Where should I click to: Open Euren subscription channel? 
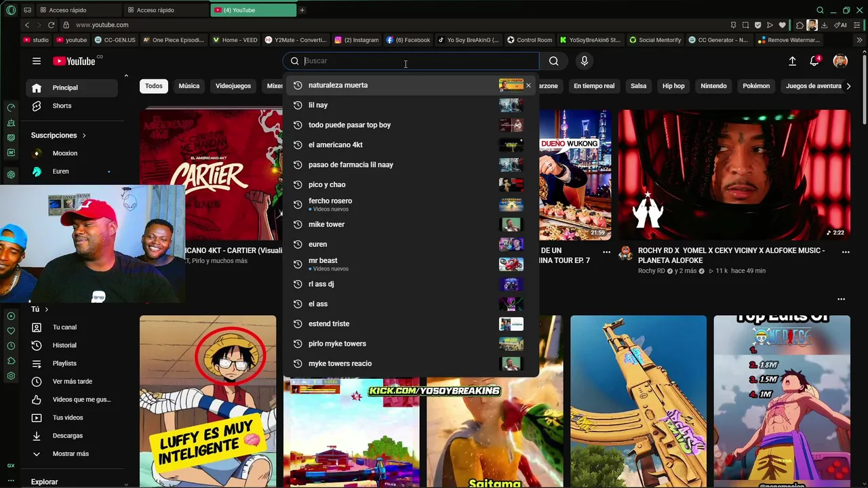tap(73, 171)
